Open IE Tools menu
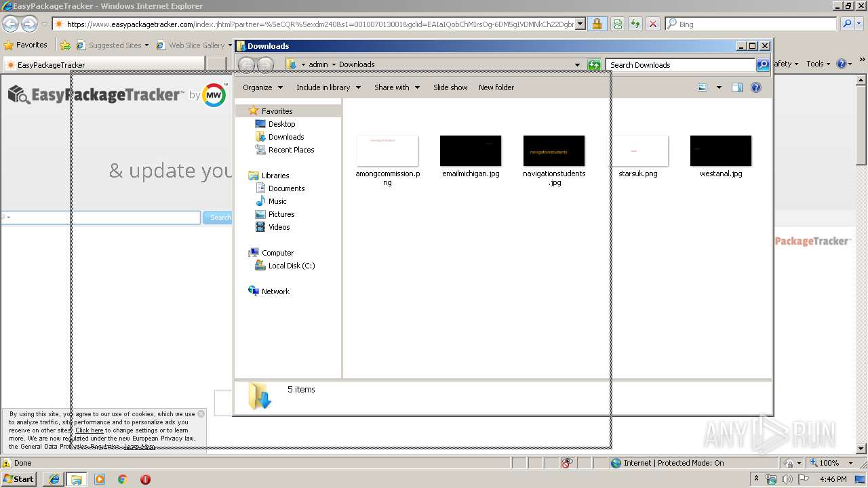 818,64
